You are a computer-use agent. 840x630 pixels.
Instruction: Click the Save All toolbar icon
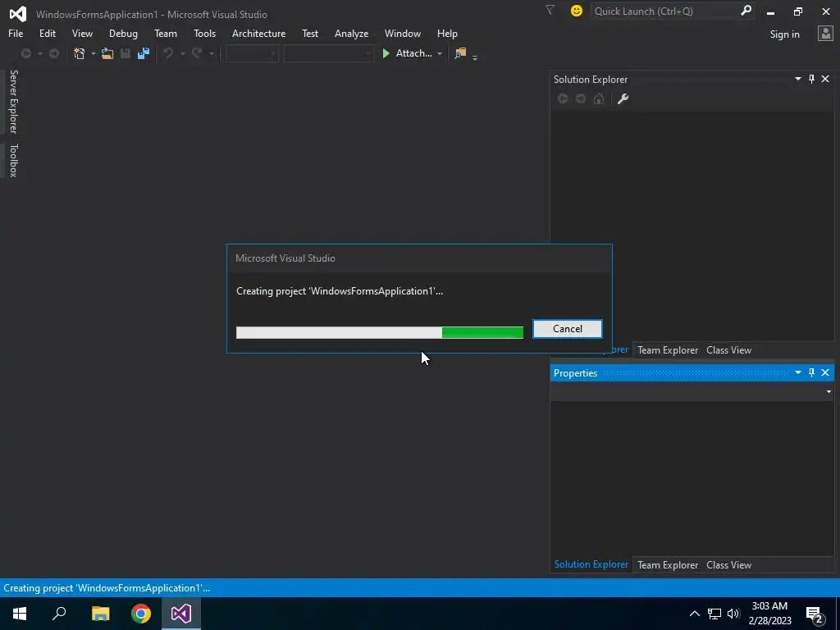[143, 53]
